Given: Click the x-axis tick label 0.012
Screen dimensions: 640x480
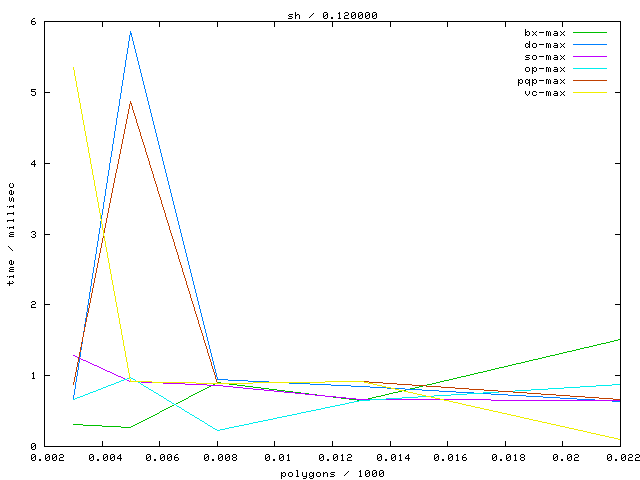Looking at the screenshot, I should click(333, 457).
